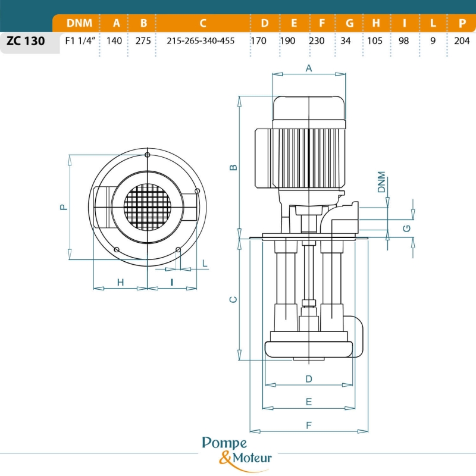Viewport: 476px width, 476px height.
Task: Click the top mounting hole on flange
Action: point(147,155)
